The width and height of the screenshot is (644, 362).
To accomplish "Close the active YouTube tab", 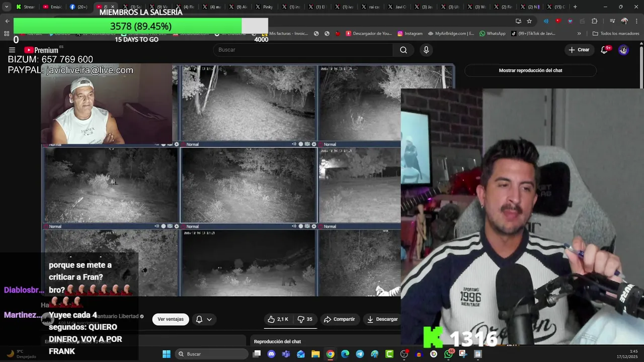I will 112,7.
